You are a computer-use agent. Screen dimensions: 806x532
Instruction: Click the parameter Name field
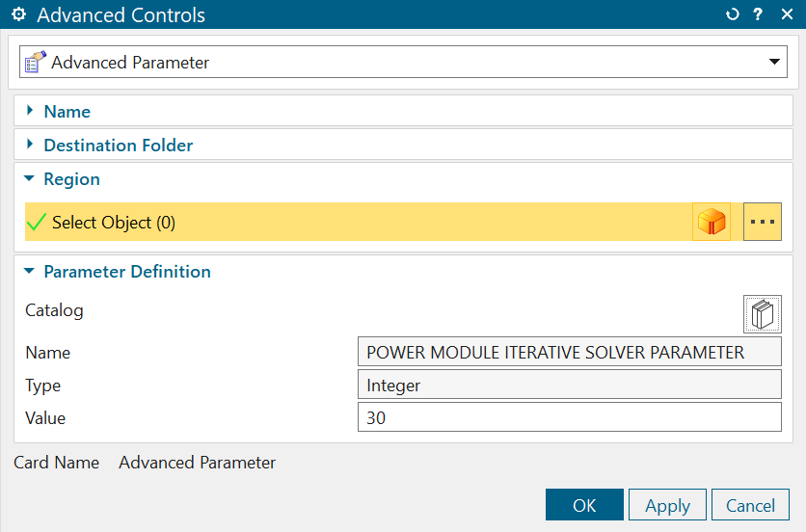(x=568, y=353)
